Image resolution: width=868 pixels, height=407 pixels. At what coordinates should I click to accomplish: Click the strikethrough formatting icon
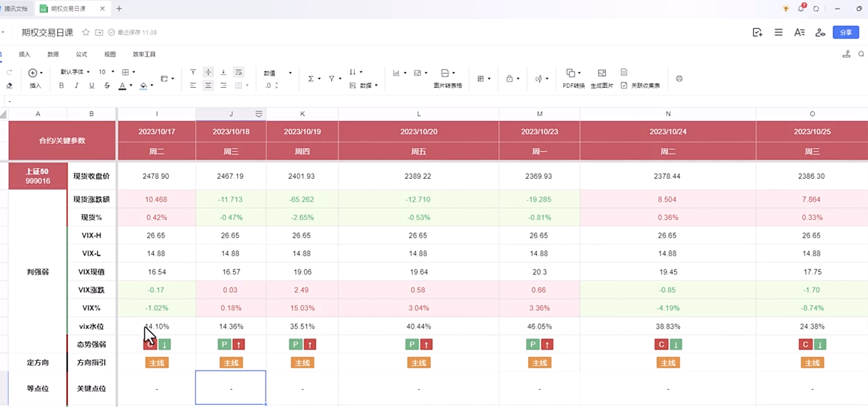click(x=107, y=86)
